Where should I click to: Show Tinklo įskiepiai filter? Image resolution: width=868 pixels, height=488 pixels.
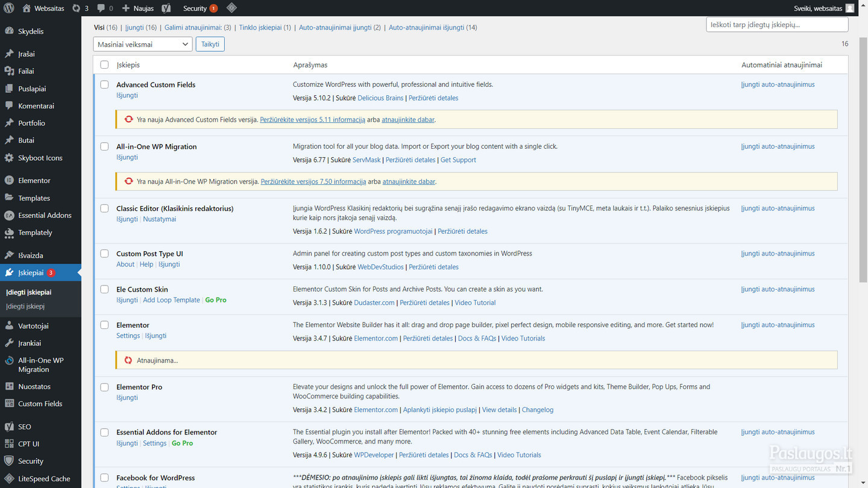pos(265,27)
